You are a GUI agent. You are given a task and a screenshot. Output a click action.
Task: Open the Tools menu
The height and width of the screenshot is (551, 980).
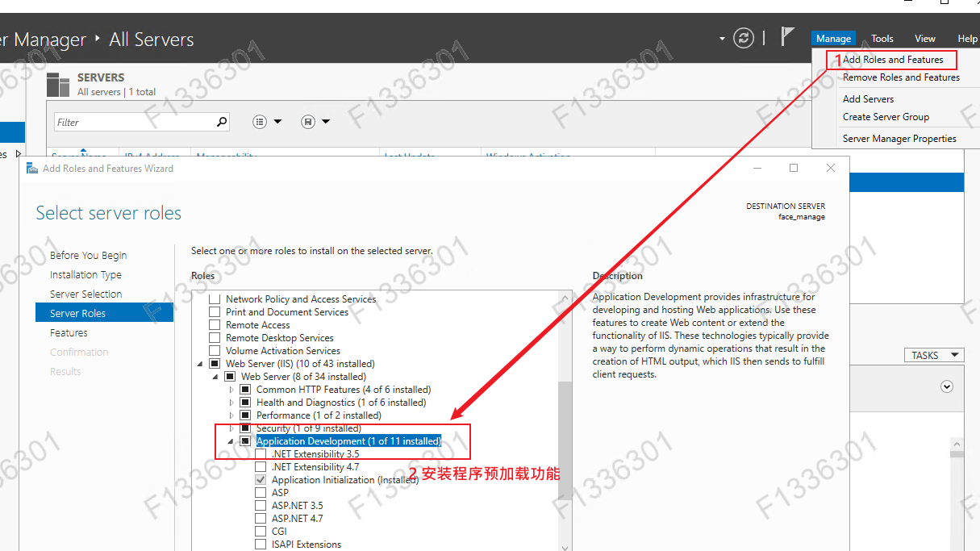(x=882, y=39)
